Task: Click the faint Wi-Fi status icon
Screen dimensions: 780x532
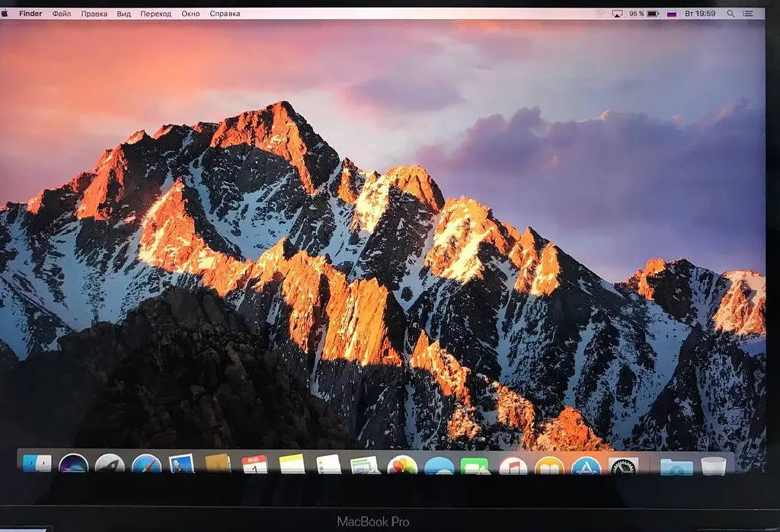Action: pos(601,14)
